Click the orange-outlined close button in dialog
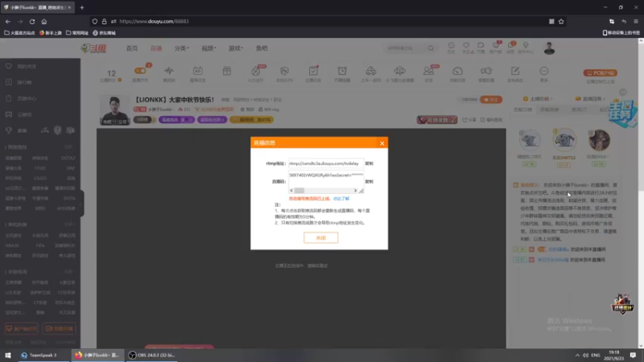This screenshot has width=644, height=362. pyautogui.click(x=320, y=237)
